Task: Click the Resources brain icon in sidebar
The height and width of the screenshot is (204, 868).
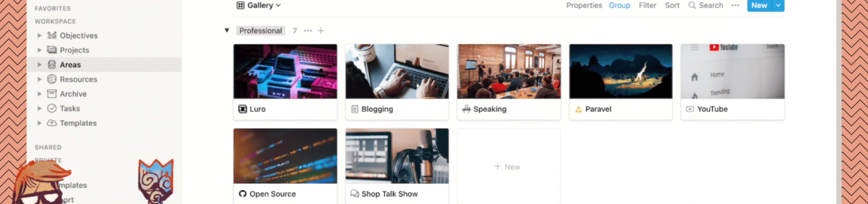Action: pyautogui.click(x=52, y=79)
